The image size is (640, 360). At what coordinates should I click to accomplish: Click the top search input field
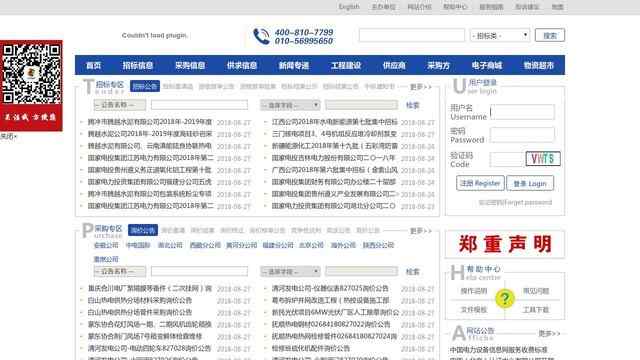coord(411,36)
